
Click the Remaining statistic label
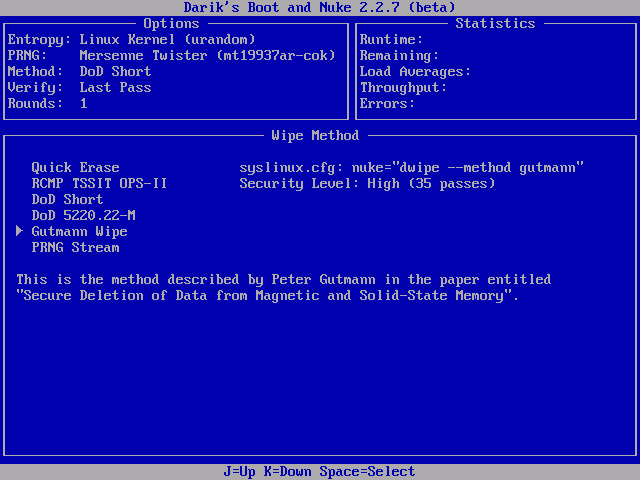tap(399, 55)
